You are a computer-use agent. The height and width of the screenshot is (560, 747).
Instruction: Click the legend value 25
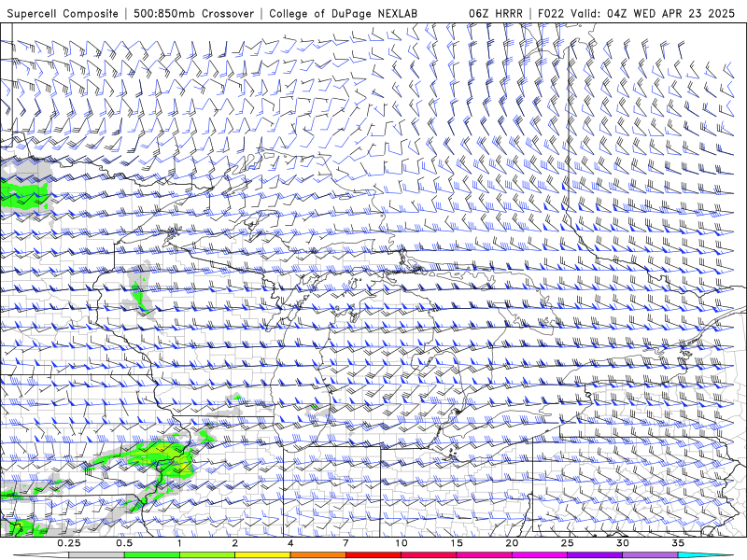(567, 543)
